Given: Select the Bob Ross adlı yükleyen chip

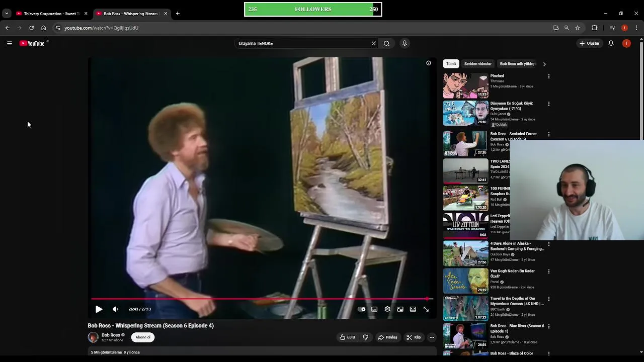Looking at the screenshot, I should coord(517,64).
